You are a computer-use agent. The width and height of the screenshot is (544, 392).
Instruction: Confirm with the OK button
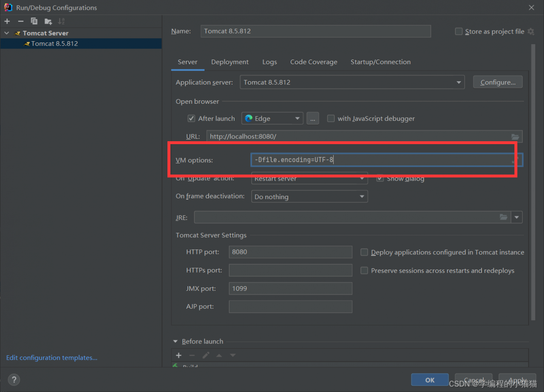[x=430, y=380]
